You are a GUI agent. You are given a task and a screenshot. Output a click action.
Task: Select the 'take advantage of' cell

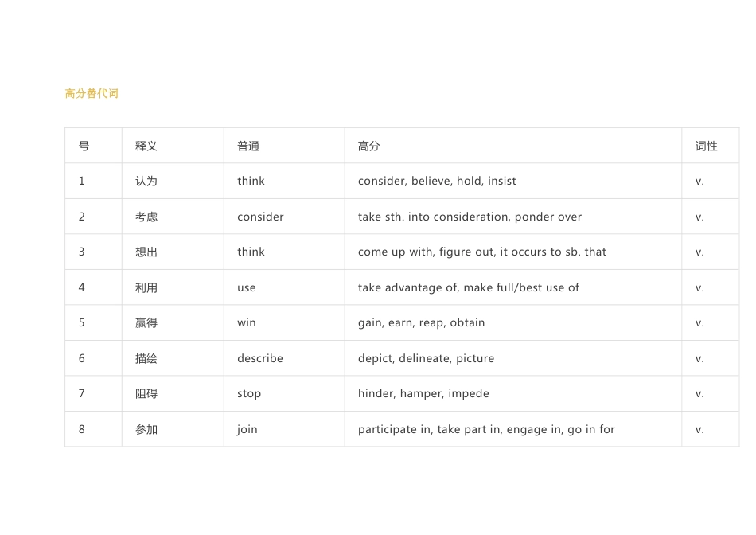pos(468,287)
